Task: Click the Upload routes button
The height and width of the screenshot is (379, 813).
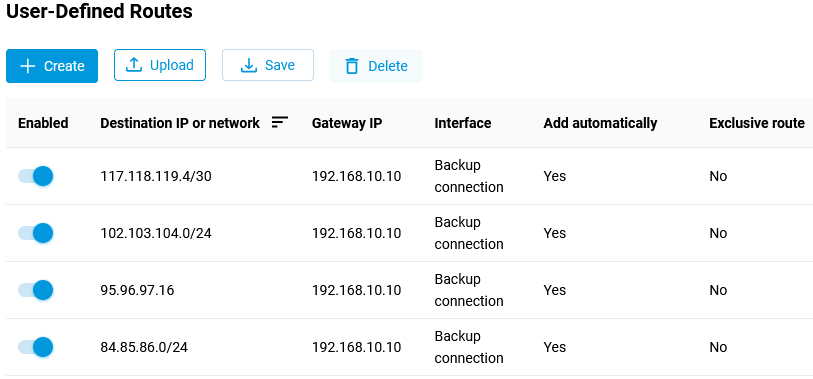Action: coord(160,65)
